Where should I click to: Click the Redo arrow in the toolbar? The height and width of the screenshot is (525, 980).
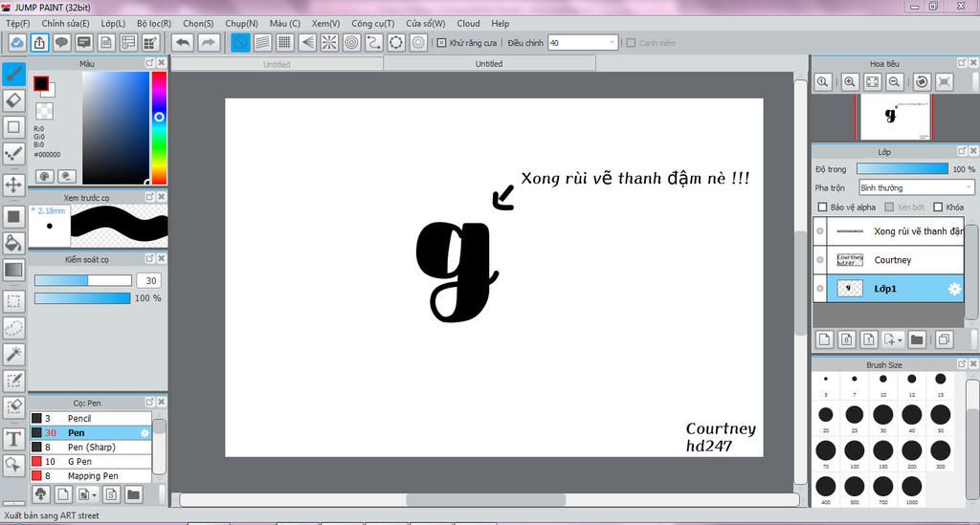(x=208, y=42)
